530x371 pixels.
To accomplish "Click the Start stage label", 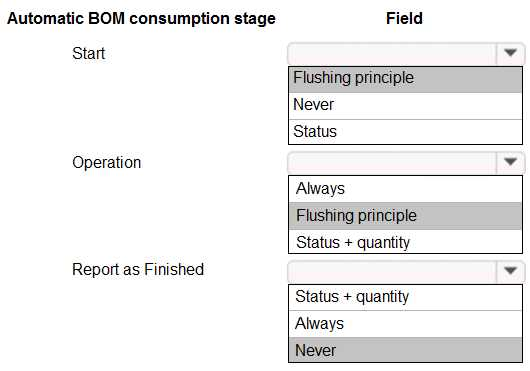I will coord(89,53).
